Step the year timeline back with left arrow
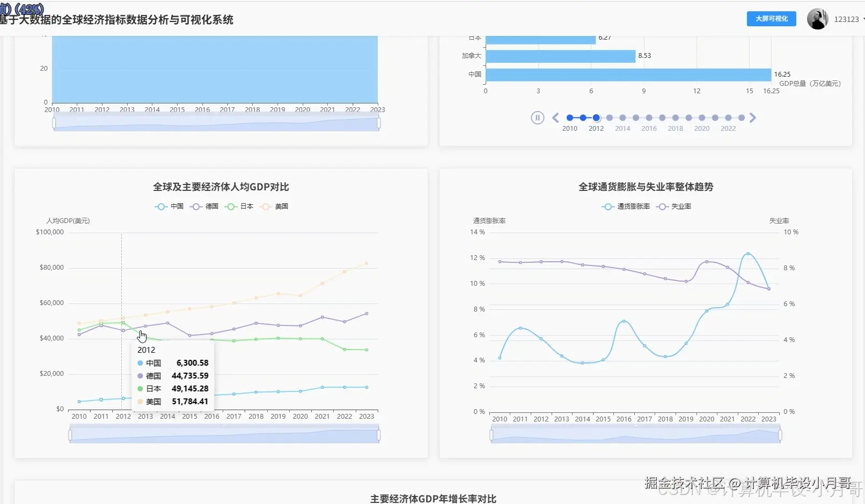This screenshot has height=504, width=865. click(x=555, y=117)
